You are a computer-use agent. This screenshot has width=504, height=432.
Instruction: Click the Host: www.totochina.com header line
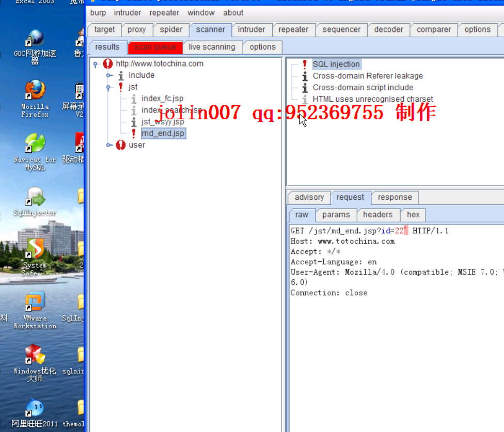coord(343,241)
